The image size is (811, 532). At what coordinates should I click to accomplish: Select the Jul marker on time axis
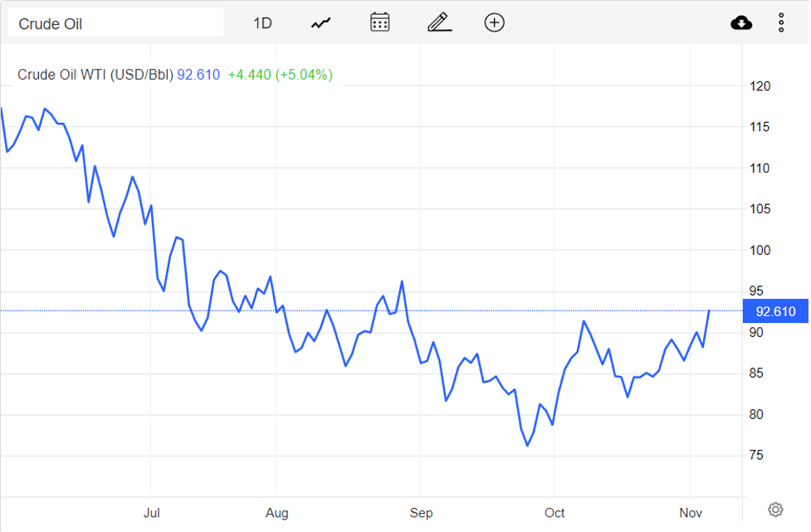click(151, 513)
